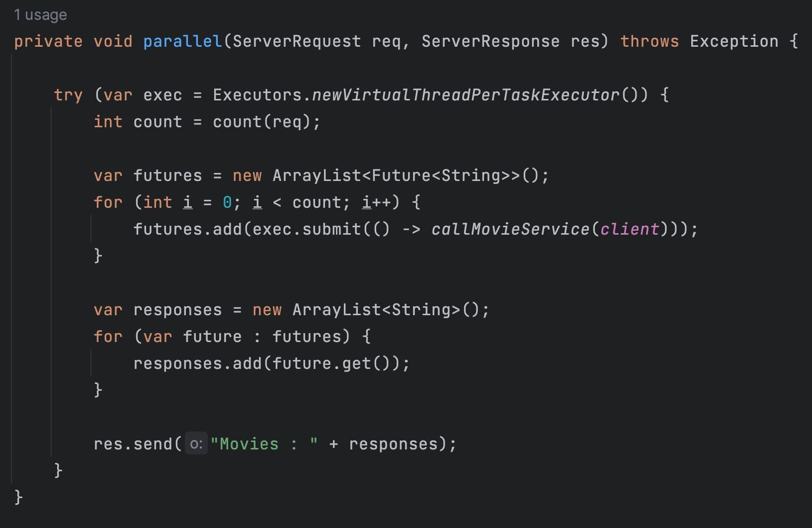Click the private access modifier

tap(48, 41)
